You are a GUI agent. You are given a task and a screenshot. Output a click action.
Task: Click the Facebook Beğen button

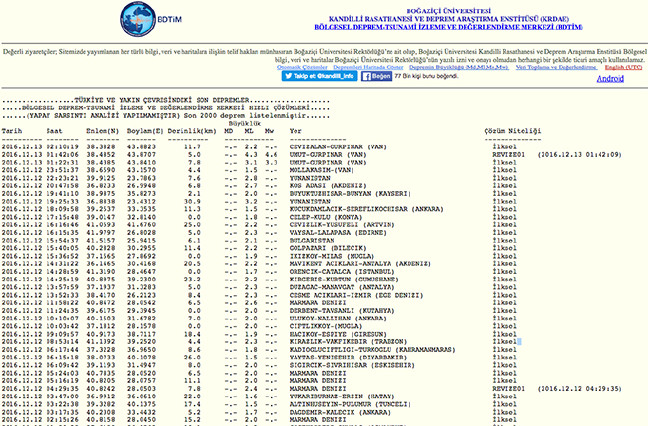[376, 76]
